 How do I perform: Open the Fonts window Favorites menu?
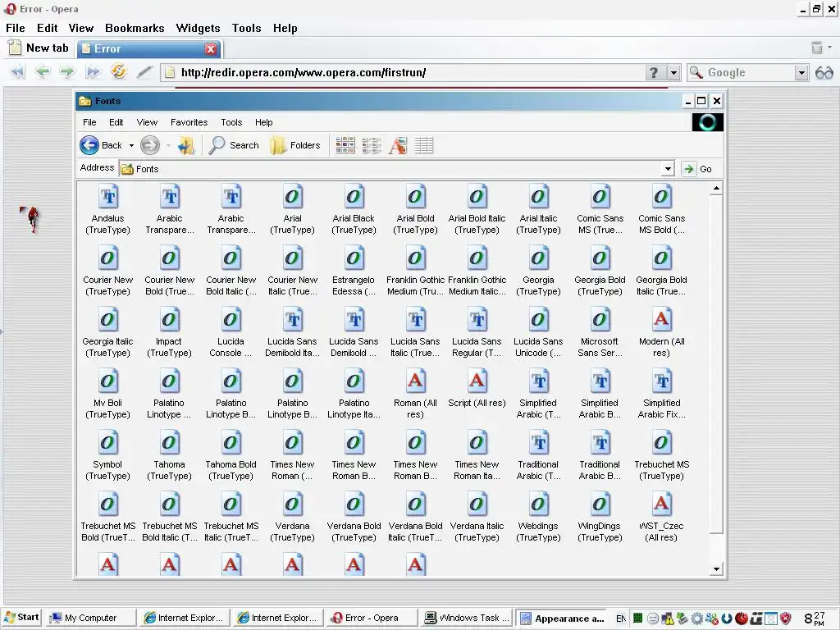[189, 122]
